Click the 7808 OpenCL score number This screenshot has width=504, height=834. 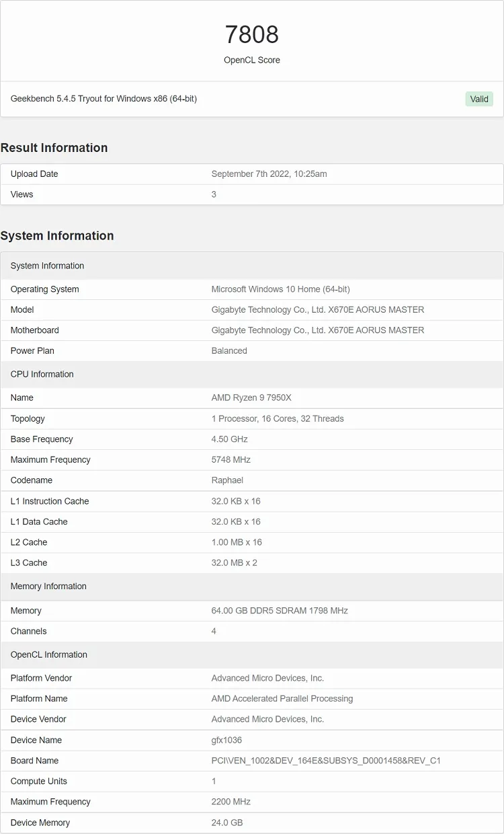tap(252, 34)
